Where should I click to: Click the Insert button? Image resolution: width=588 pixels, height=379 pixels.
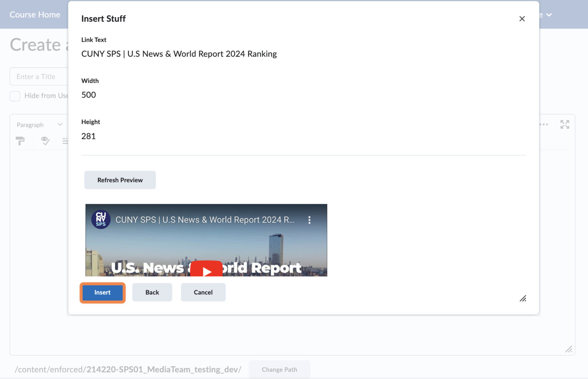[x=102, y=292]
